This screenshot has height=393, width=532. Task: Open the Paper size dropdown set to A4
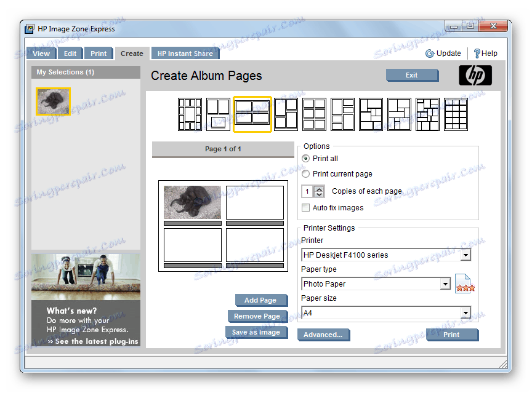click(466, 312)
